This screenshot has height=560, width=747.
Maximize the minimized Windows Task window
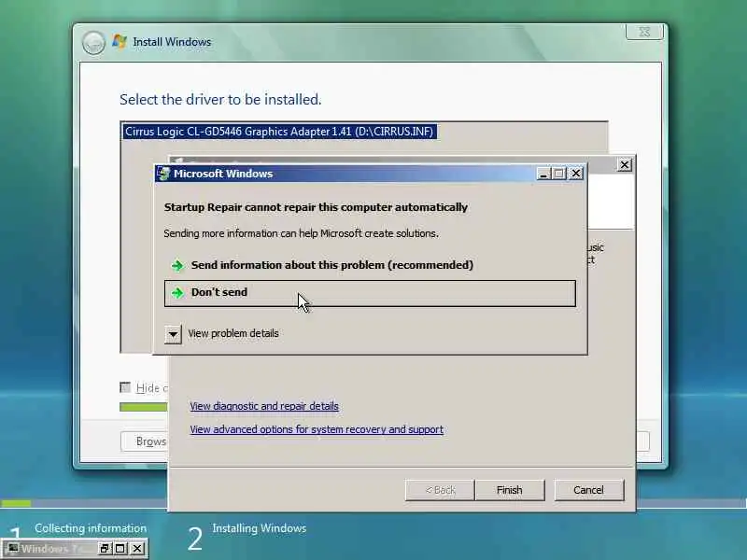coord(120,549)
